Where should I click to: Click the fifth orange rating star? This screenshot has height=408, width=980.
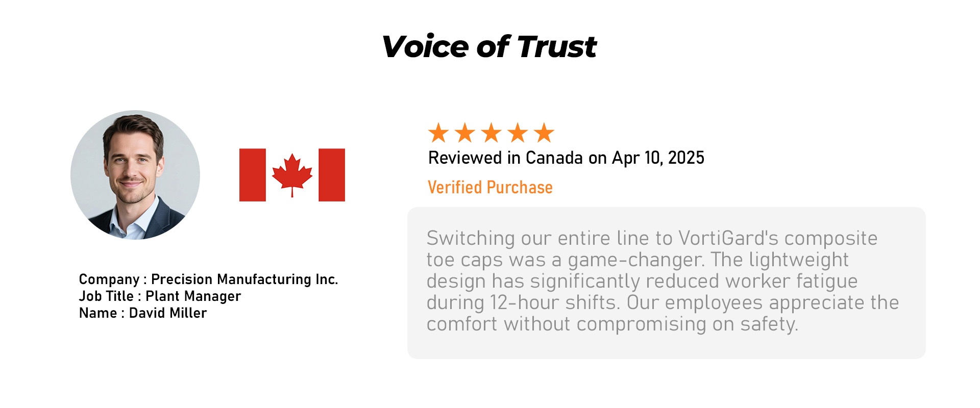pyautogui.click(x=544, y=133)
